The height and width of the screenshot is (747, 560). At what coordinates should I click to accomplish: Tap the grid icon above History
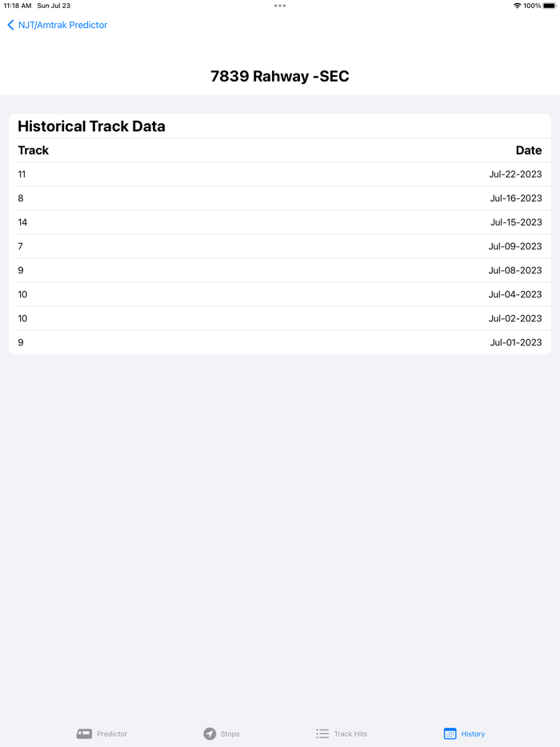tap(449, 733)
